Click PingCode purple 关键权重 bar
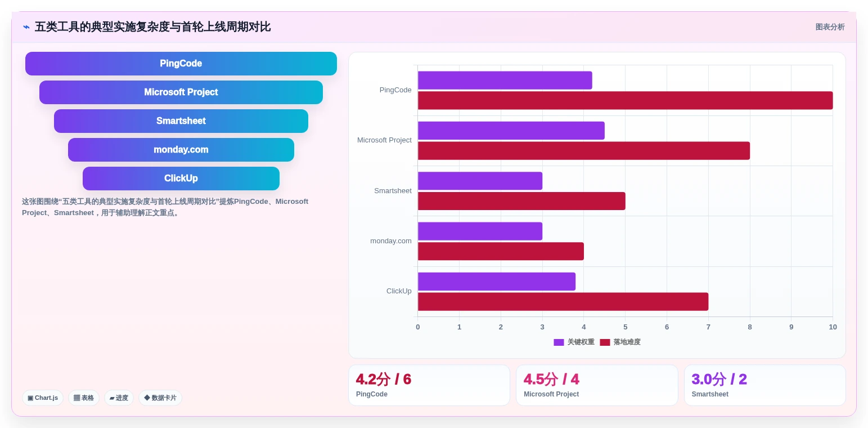Screen dimensions: 868x428 tap(505, 80)
